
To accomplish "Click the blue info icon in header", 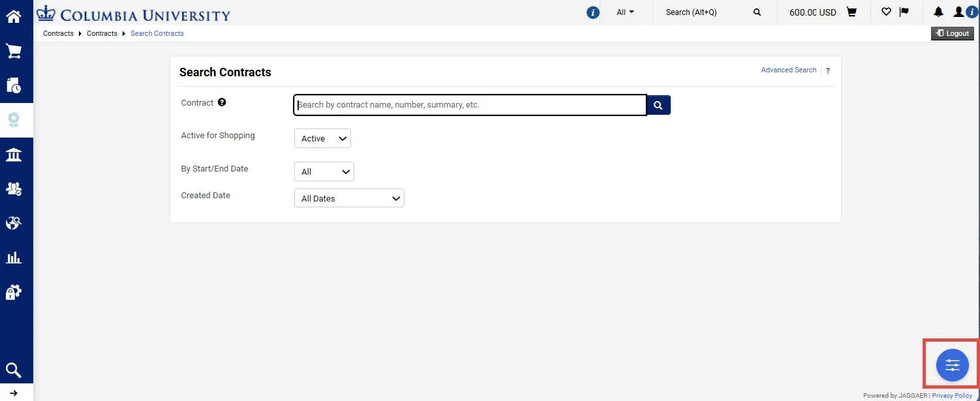I will pos(592,12).
